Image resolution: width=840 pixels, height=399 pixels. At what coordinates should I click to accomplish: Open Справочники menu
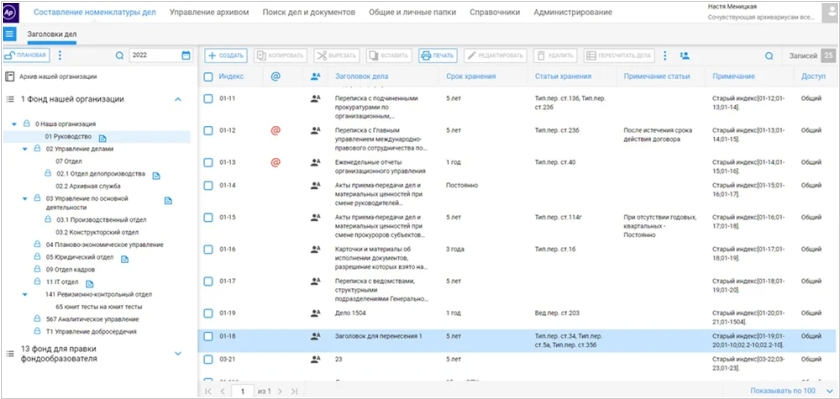495,12
